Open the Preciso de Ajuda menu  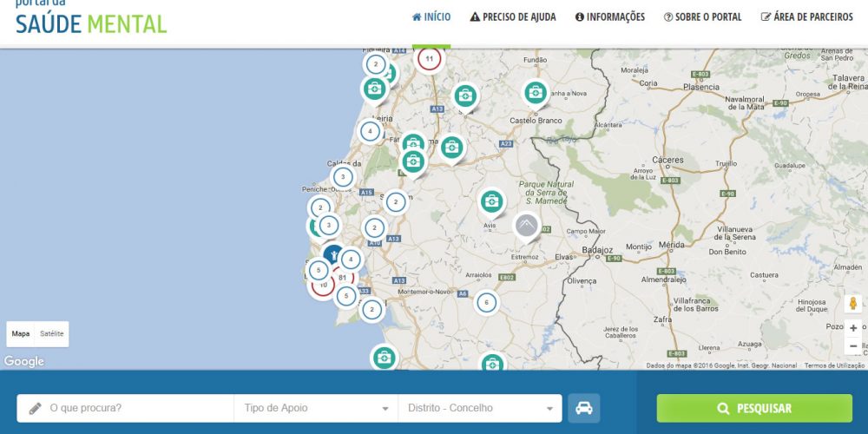[513, 17]
